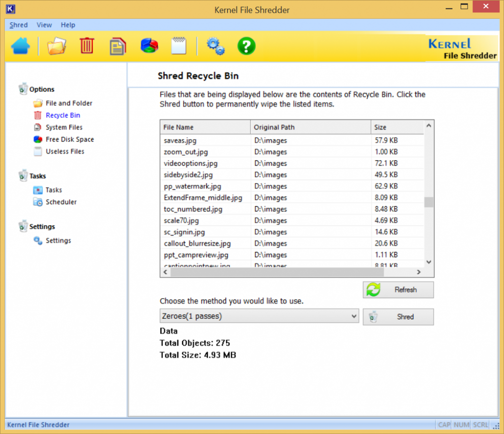Click the horizontal scrollbar right arrow
The width and height of the screenshot is (504, 434).
coord(419,272)
